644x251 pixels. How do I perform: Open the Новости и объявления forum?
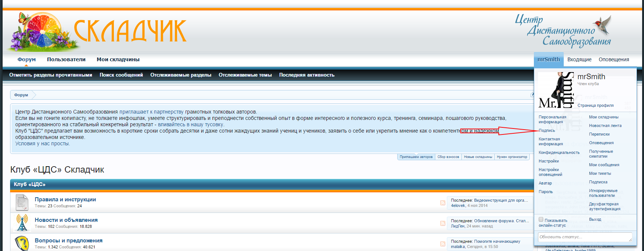click(66, 220)
